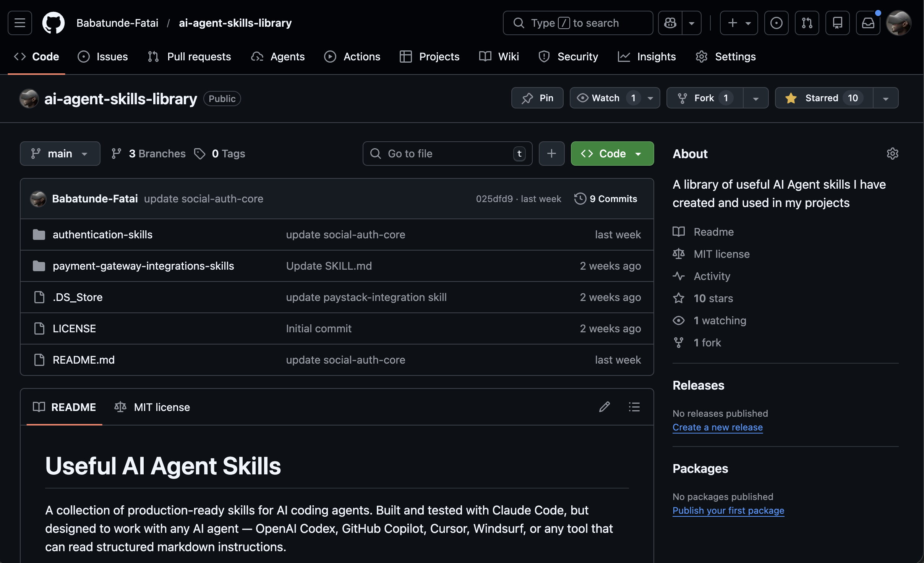Image resolution: width=924 pixels, height=563 pixels.
Task: Open the README outline list icon
Action: coord(634,407)
